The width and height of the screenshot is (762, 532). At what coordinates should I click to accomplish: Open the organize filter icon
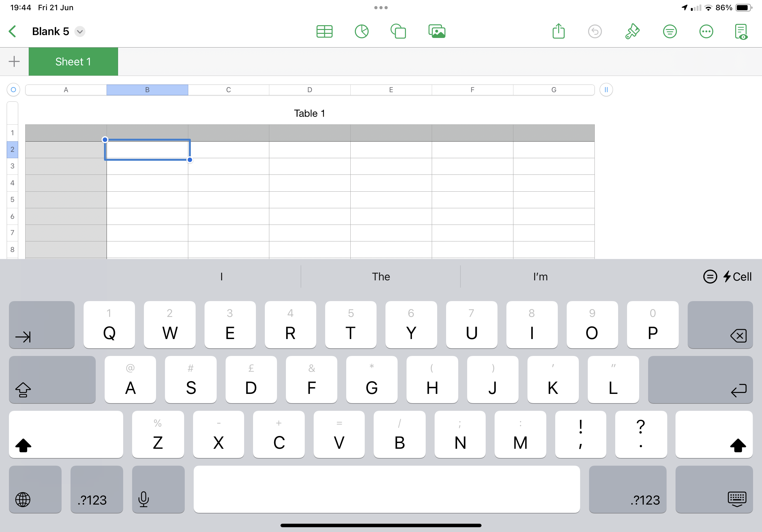click(670, 32)
